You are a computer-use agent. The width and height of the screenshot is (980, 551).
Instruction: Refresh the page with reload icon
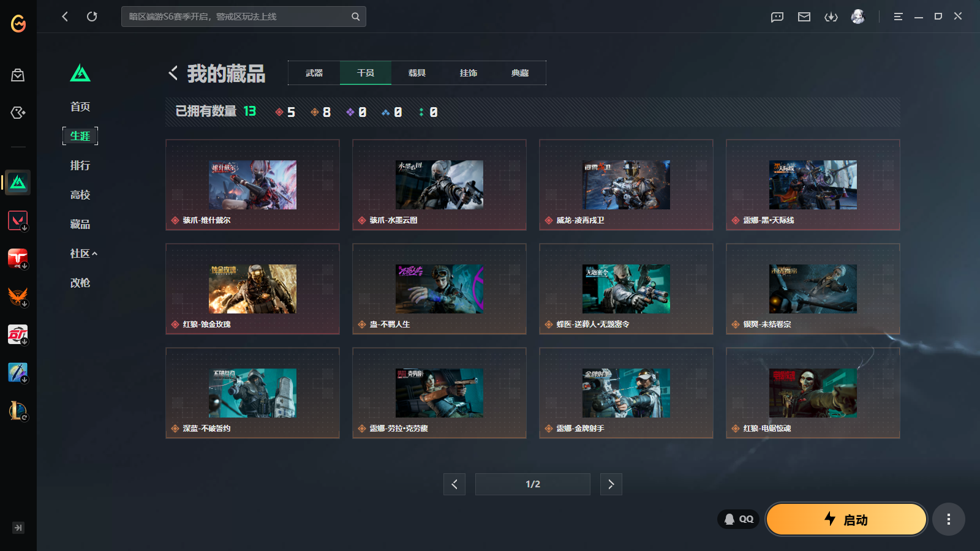click(92, 17)
